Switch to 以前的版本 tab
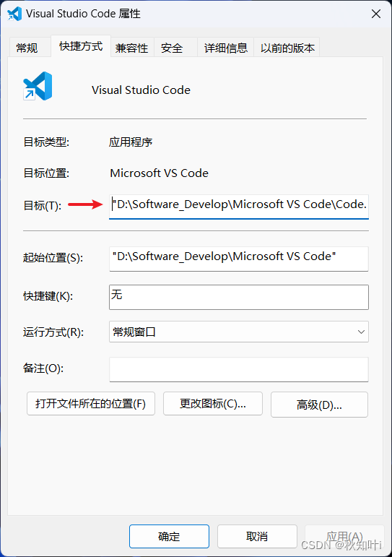The width and height of the screenshot is (392, 557). tap(287, 48)
